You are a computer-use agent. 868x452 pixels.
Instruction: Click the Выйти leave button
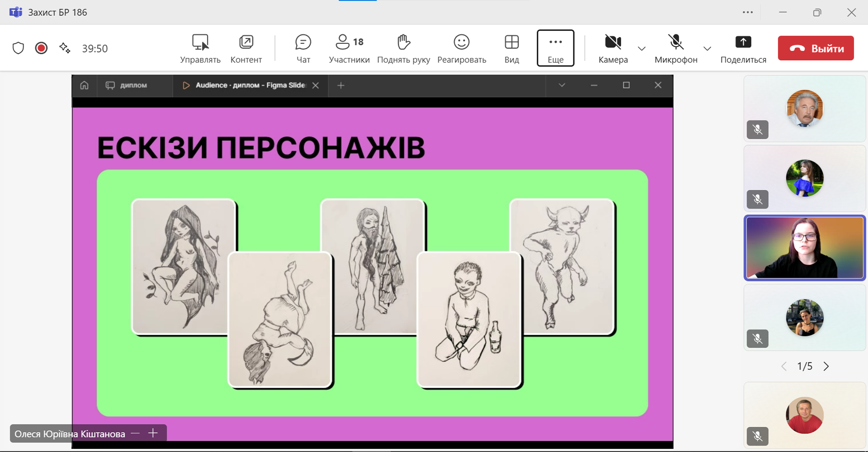point(816,48)
